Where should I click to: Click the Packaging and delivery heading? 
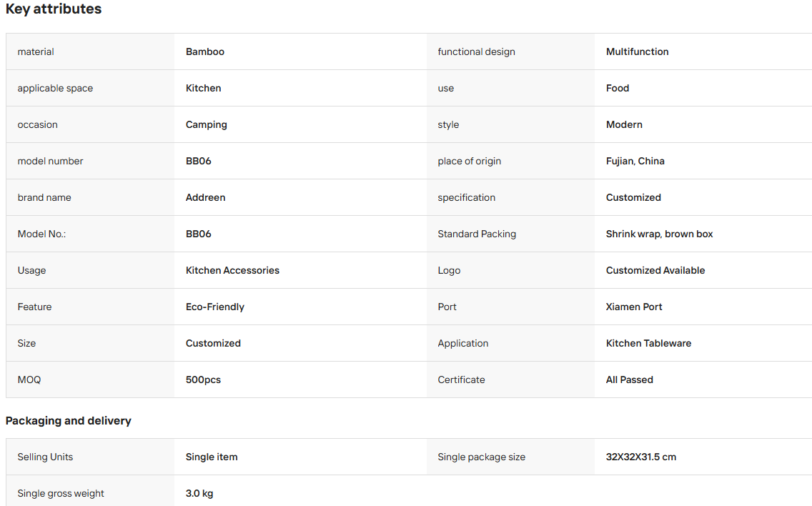[69, 420]
